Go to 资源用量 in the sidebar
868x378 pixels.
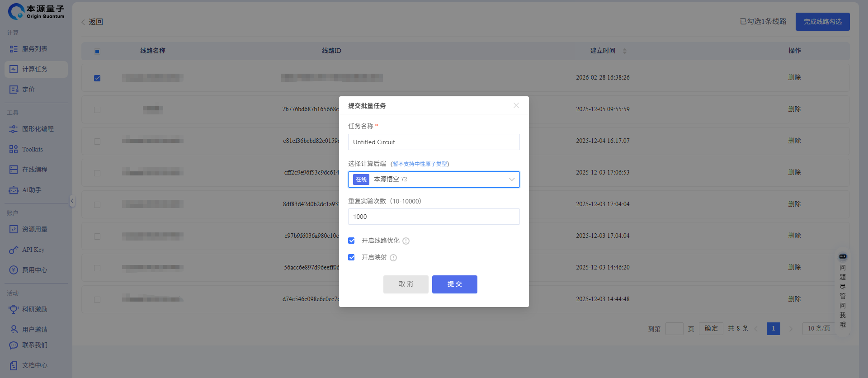pos(35,230)
